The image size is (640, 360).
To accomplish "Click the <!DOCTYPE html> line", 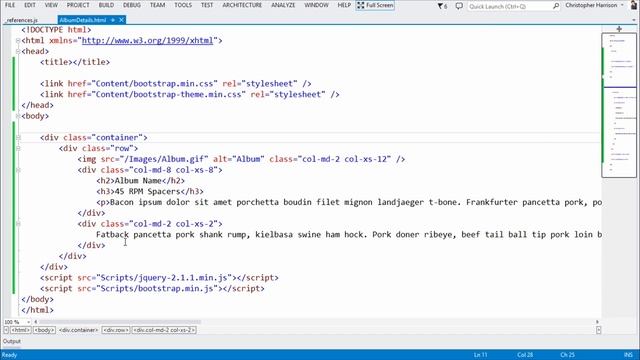I will point(56,30).
